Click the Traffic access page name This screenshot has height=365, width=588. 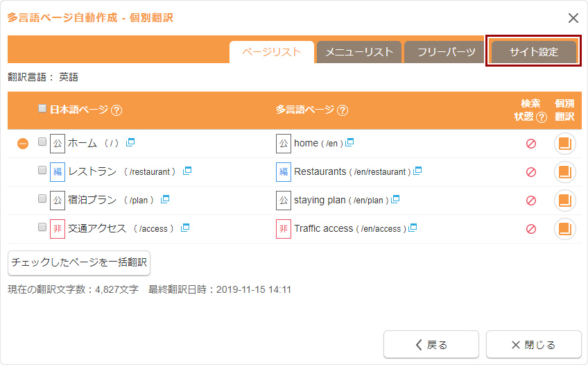pos(324,228)
